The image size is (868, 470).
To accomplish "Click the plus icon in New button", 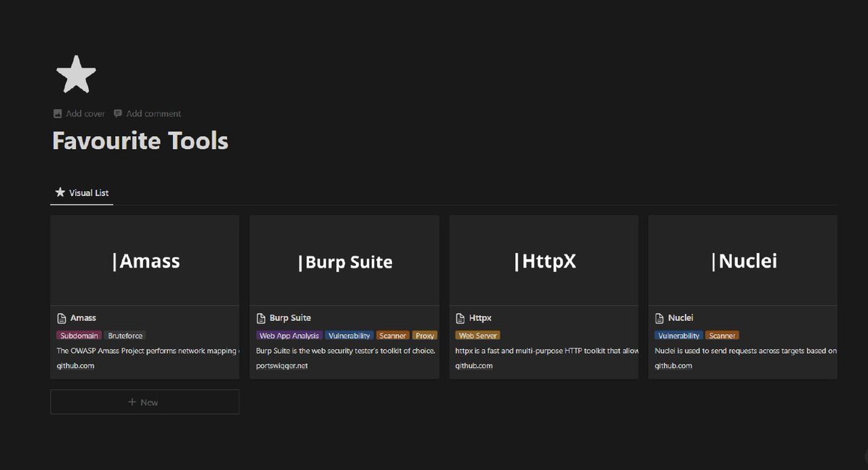I will pos(132,402).
